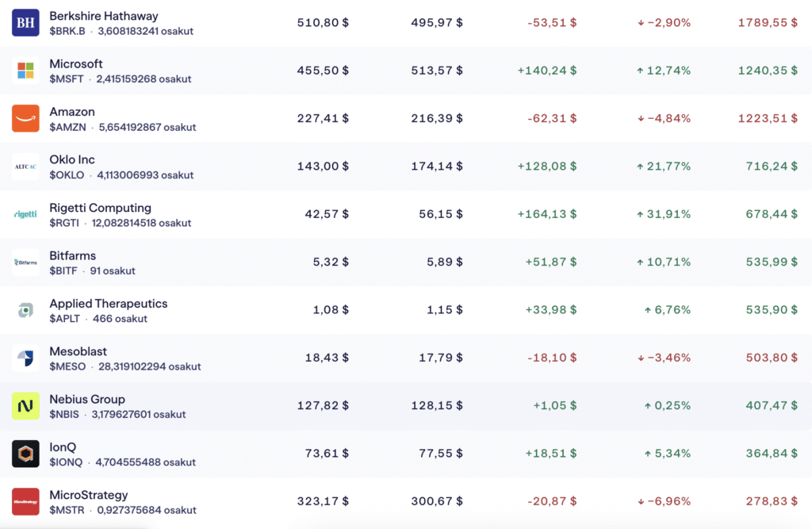Click the red MicroStrategy logo icon
This screenshot has width=812, height=529.
tap(25, 502)
